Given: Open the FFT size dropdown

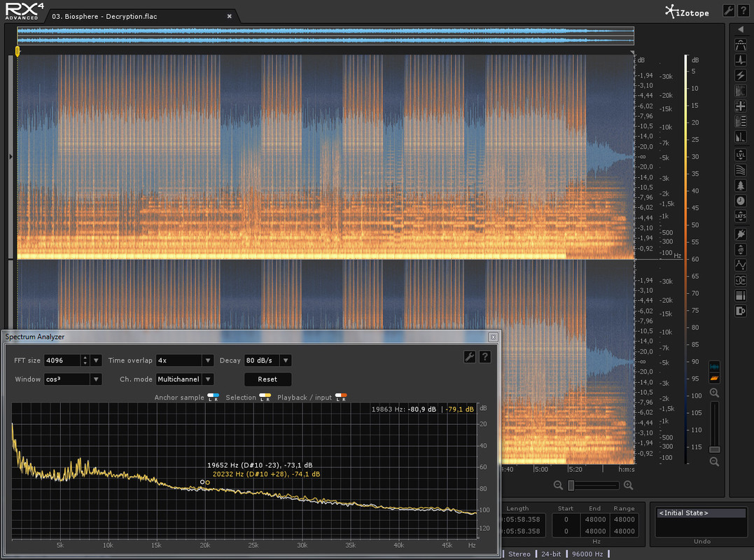Looking at the screenshot, I should (96, 360).
